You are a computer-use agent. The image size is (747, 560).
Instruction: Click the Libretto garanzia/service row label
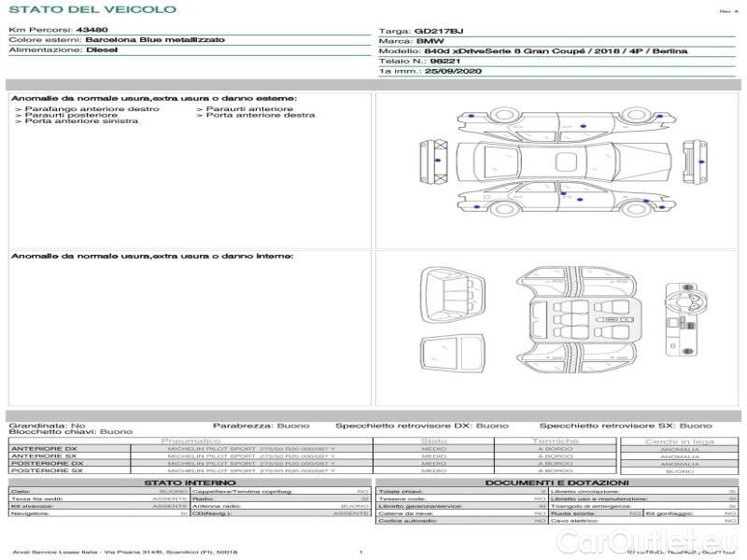click(419, 506)
